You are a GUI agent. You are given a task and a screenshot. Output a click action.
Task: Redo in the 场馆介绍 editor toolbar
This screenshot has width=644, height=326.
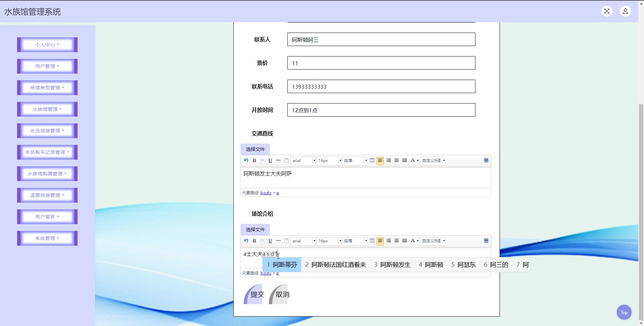tap(262, 241)
